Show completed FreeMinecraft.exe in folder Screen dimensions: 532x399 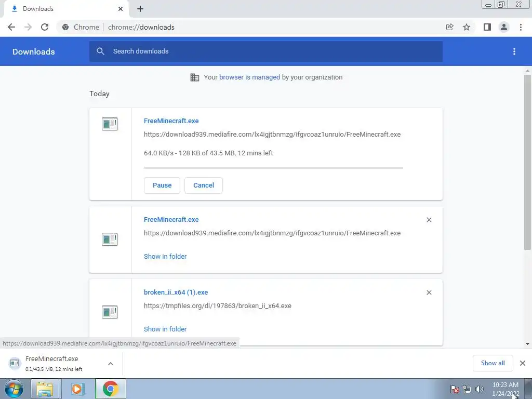click(x=165, y=257)
